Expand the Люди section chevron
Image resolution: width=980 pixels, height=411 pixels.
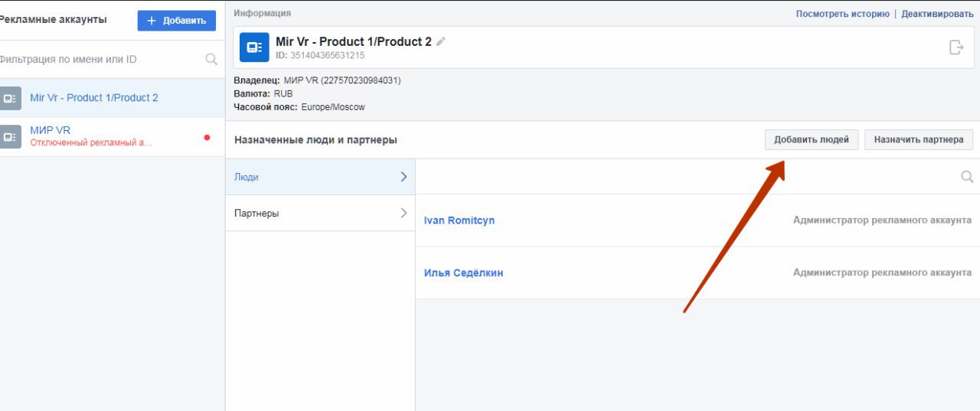pyautogui.click(x=404, y=177)
